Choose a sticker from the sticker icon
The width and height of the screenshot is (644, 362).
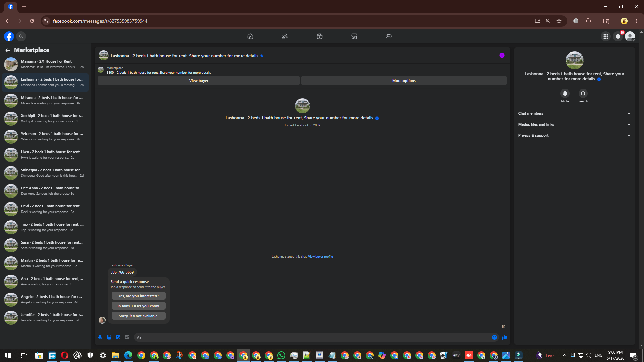pos(118,337)
